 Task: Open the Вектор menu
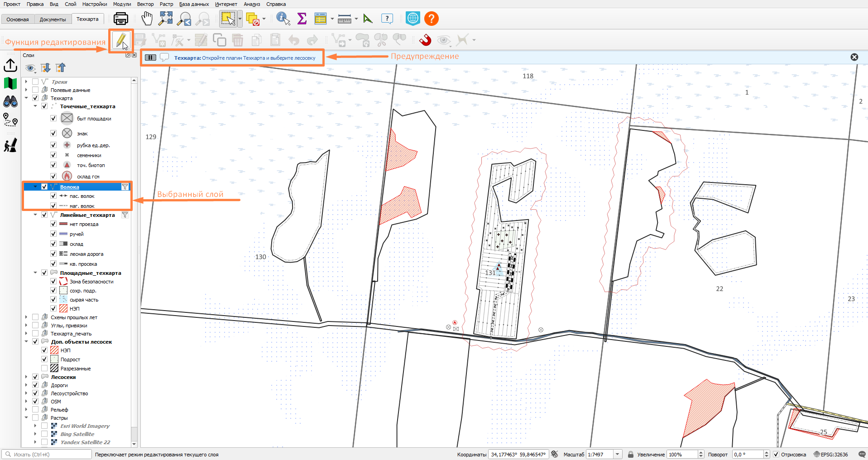point(145,4)
